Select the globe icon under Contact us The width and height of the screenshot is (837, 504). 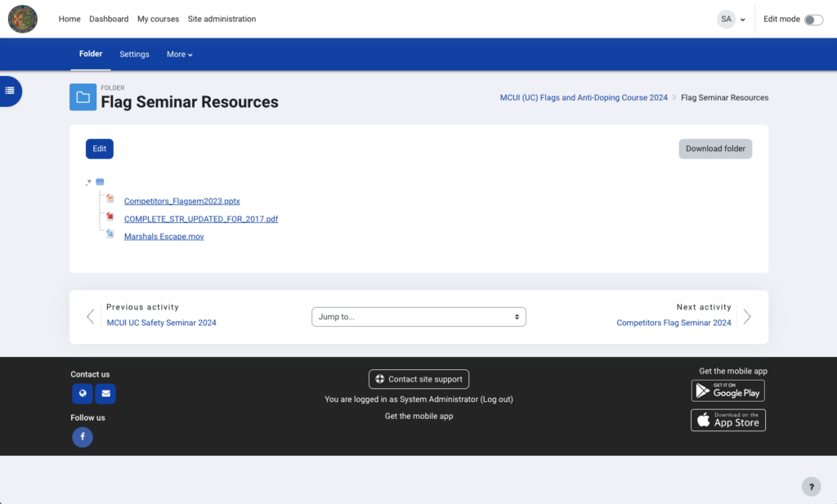(82, 394)
